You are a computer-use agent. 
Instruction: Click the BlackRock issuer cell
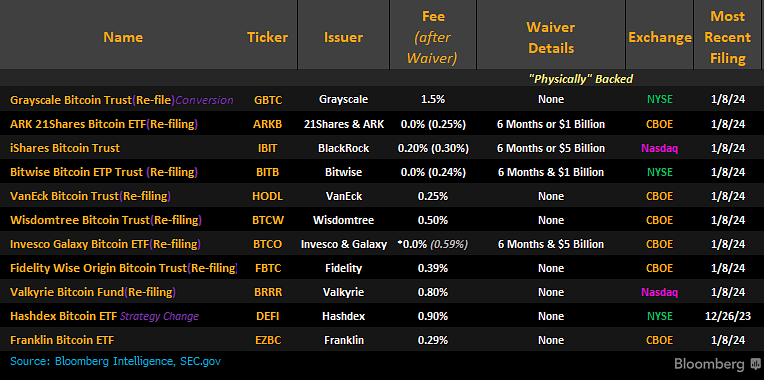(x=344, y=148)
